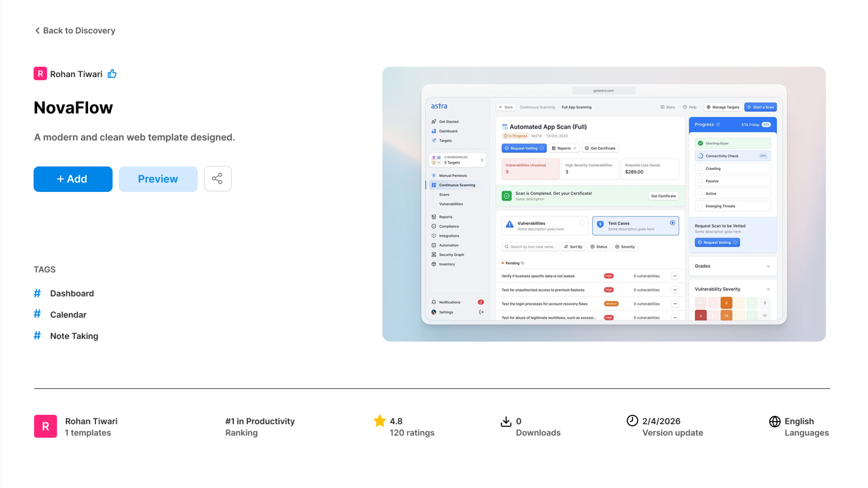Click the share icon next to Preview
This screenshot has height=488, width=868.
pyautogui.click(x=218, y=179)
